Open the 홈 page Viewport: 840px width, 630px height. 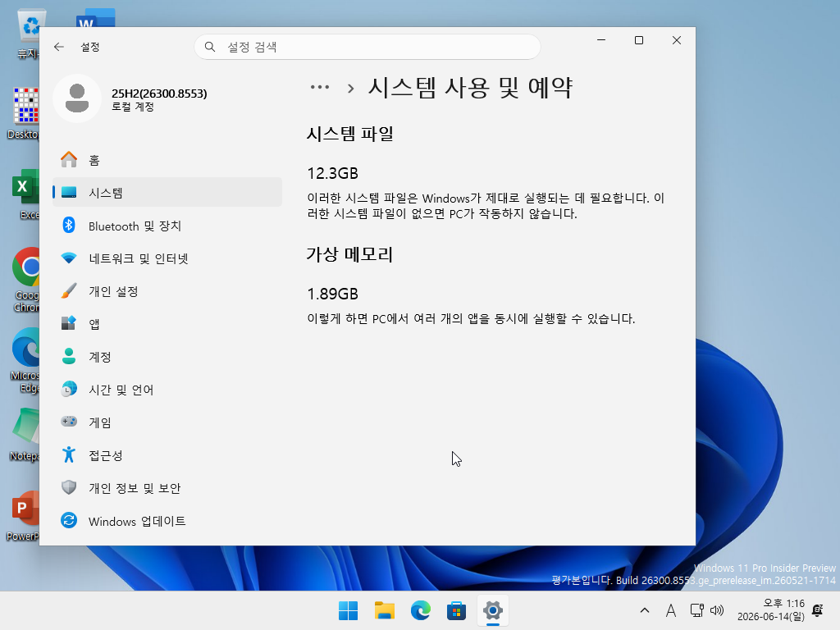tap(167, 160)
